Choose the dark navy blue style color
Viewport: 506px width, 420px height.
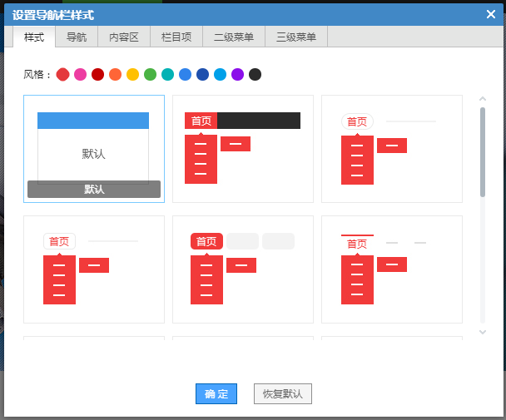[x=203, y=75]
